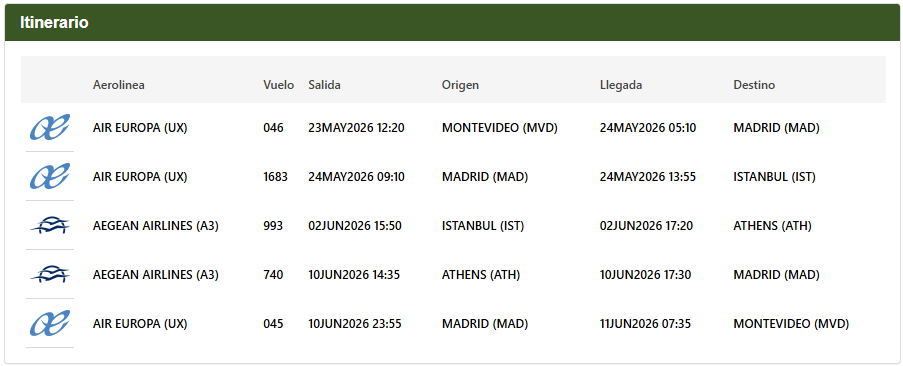903x366 pixels.
Task: Select arrival time 24MAY2026 05:10
Action: 648,128
